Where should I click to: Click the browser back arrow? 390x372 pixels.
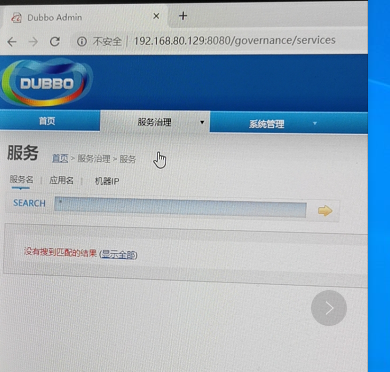point(12,42)
